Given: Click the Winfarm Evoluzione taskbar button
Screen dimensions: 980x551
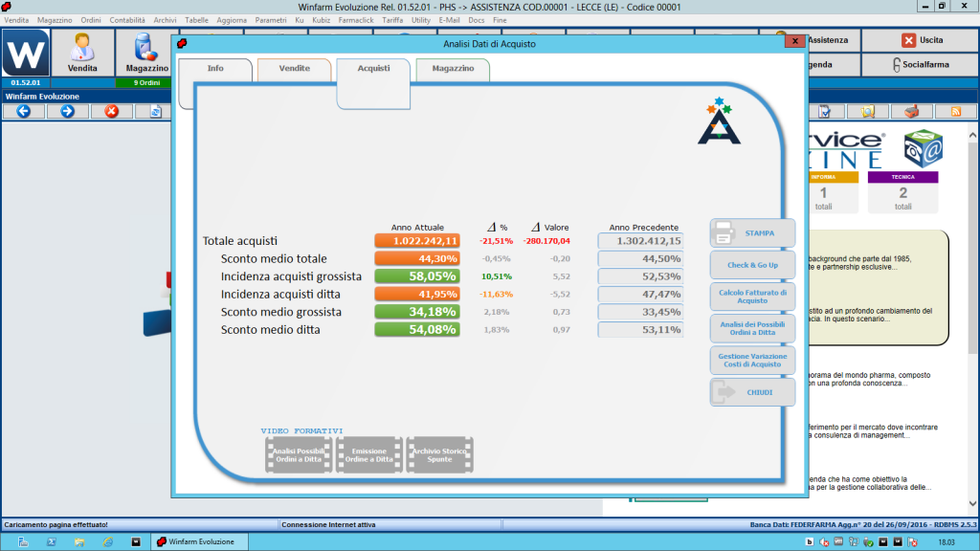Looking at the screenshot, I should [x=199, y=541].
